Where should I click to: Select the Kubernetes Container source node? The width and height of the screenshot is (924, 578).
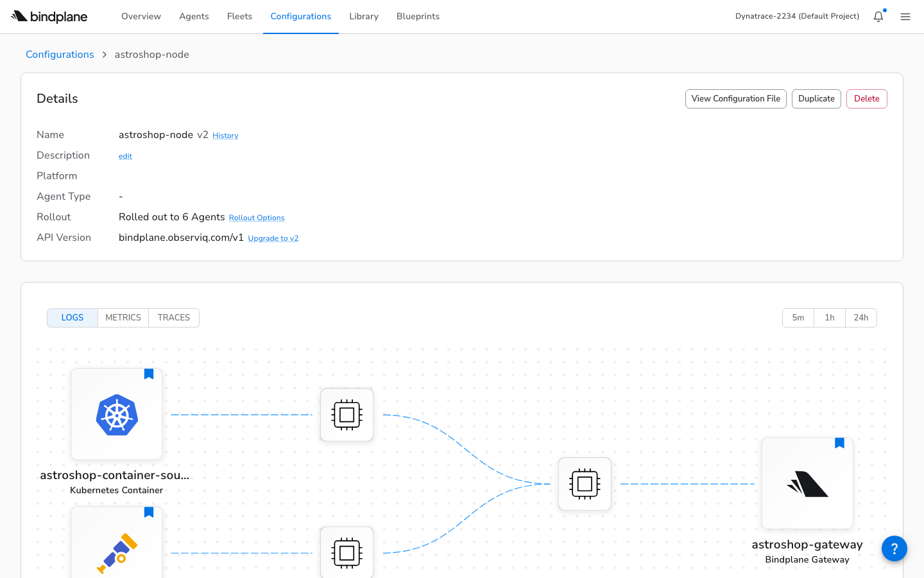pyautogui.click(x=117, y=414)
